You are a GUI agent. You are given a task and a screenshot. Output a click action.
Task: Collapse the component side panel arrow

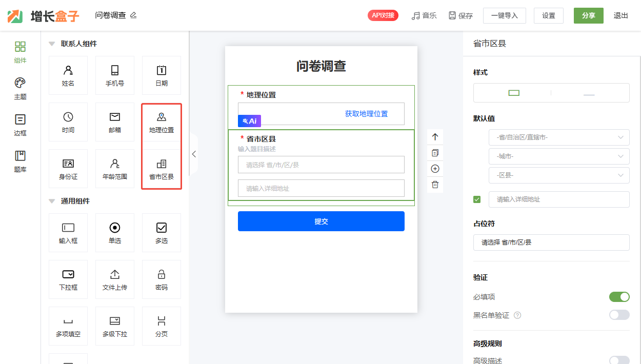(x=194, y=154)
